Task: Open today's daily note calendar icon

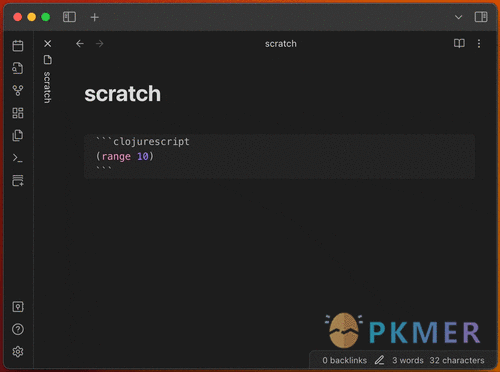Action: click(18, 46)
